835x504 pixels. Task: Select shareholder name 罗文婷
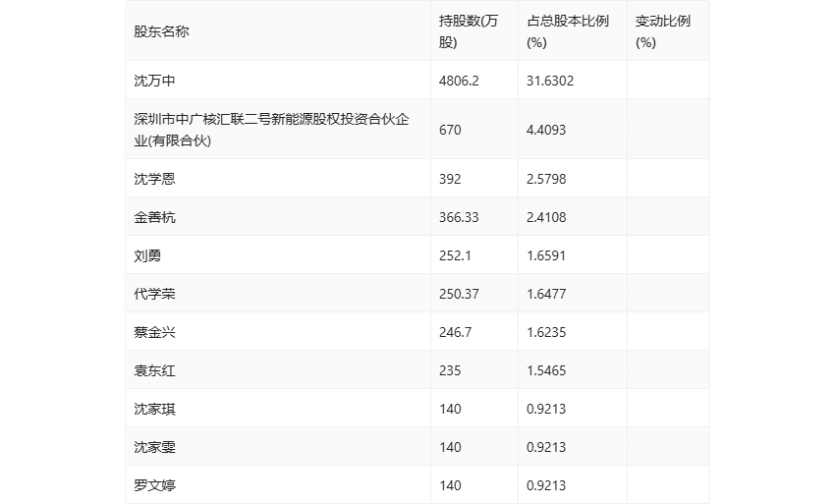point(154,485)
